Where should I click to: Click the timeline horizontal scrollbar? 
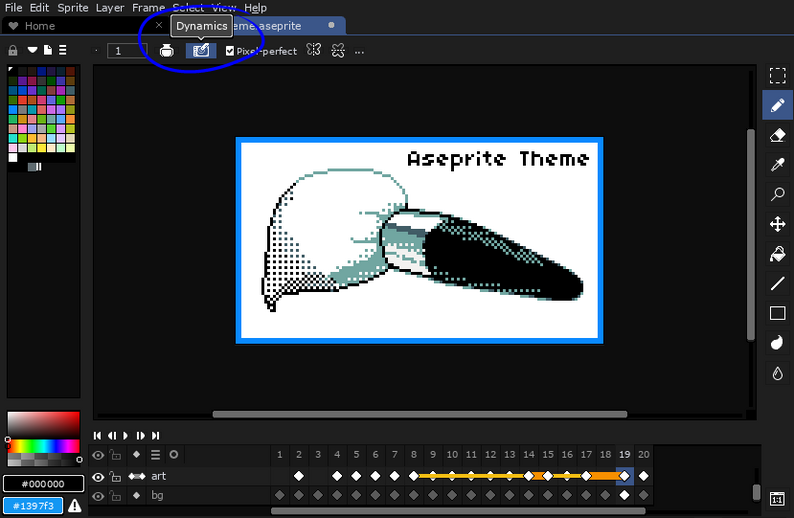coord(458,511)
